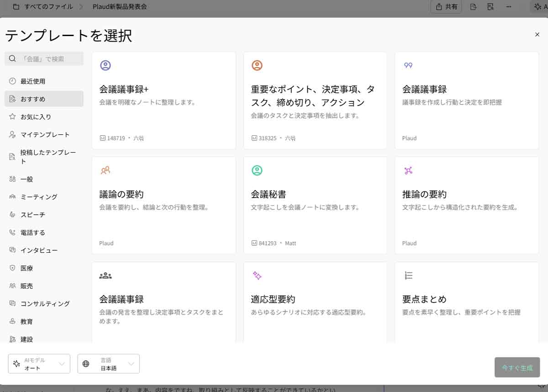Screen dimensions: 548x392
Task: Click the shield icon next to 医療
Action: (x=12, y=268)
